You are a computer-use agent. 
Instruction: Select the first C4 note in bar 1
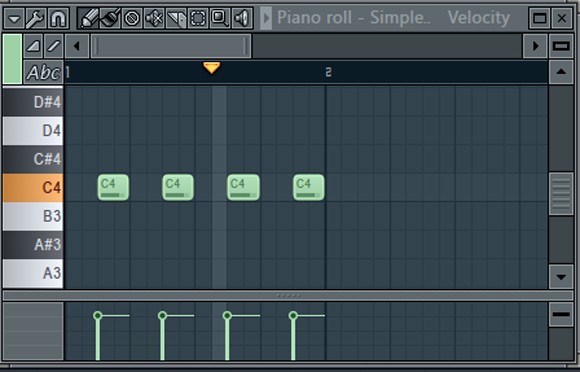(113, 187)
